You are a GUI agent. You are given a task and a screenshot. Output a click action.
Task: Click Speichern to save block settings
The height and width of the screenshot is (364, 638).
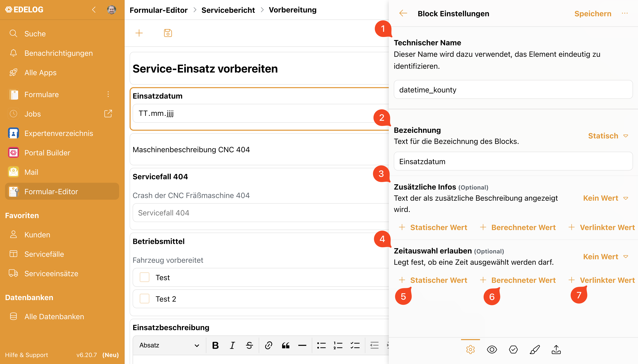tap(593, 13)
